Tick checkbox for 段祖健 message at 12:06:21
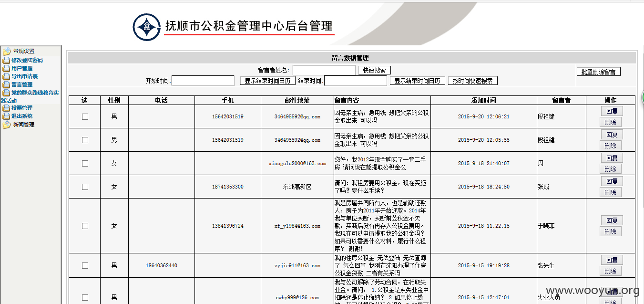 tap(85, 116)
